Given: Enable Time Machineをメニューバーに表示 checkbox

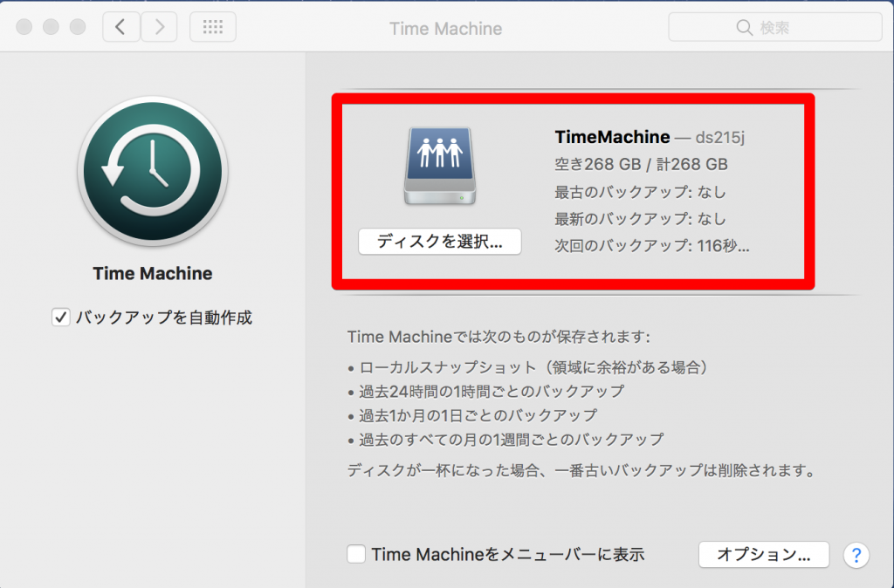Looking at the screenshot, I should (x=356, y=554).
